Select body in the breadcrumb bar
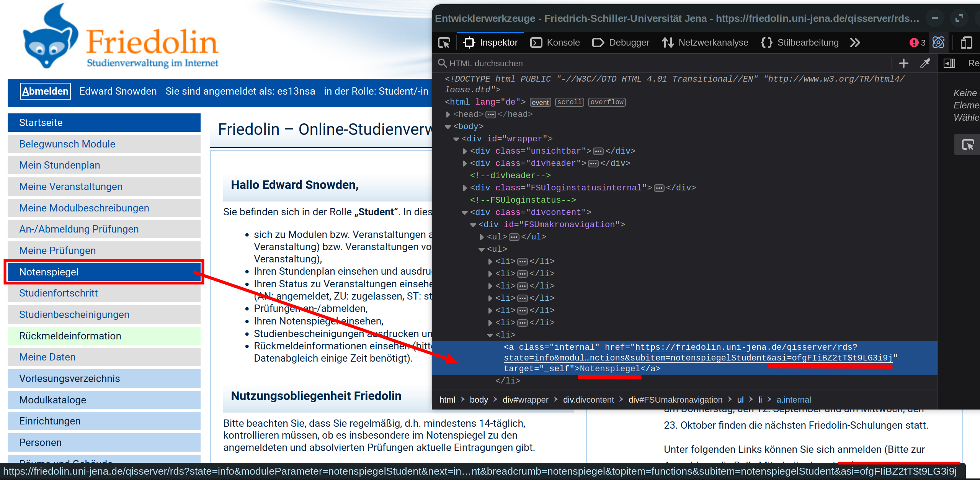 click(x=479, y=400)
